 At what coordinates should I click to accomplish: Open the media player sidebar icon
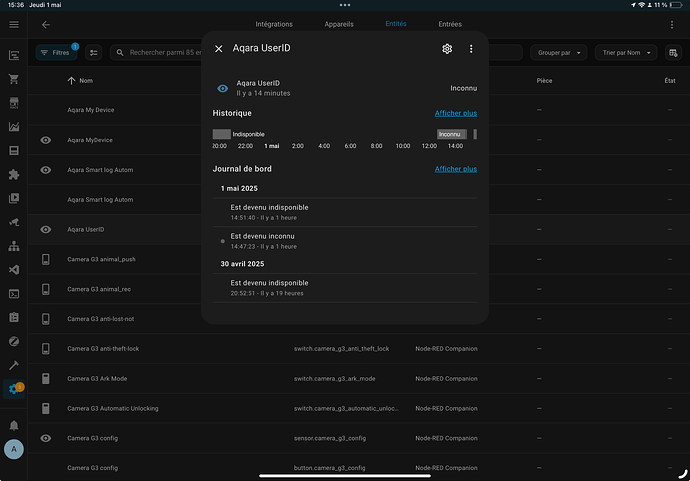click(14, 198)
